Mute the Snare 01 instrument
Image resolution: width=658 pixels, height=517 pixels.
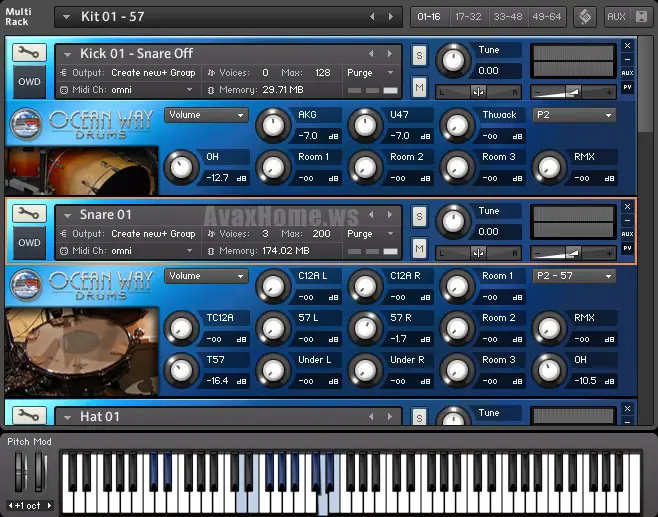pos(419,248)
